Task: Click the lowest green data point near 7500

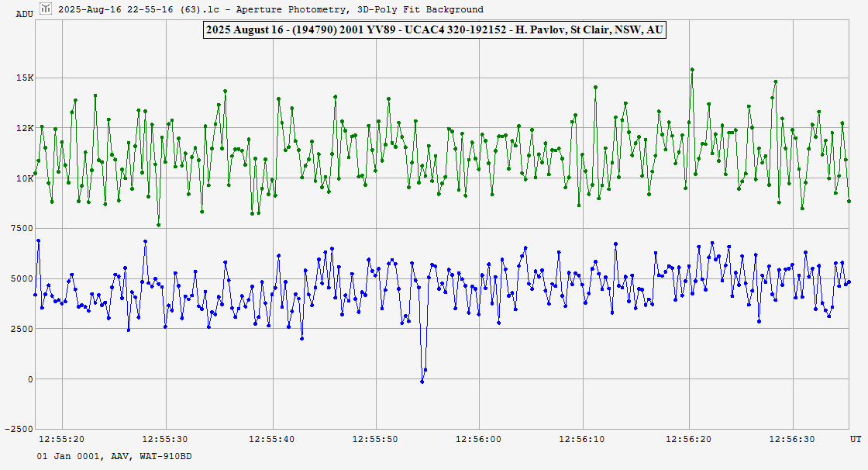Action: tap(158, 225)
